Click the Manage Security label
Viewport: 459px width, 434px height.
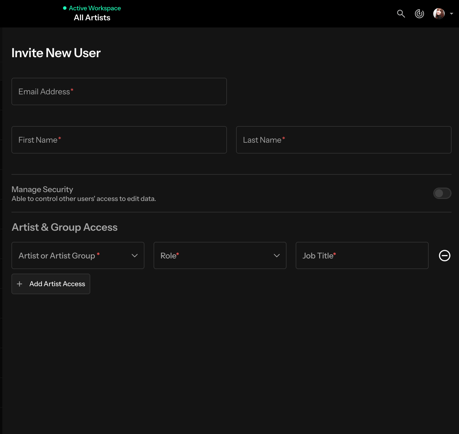coord(42,189)
